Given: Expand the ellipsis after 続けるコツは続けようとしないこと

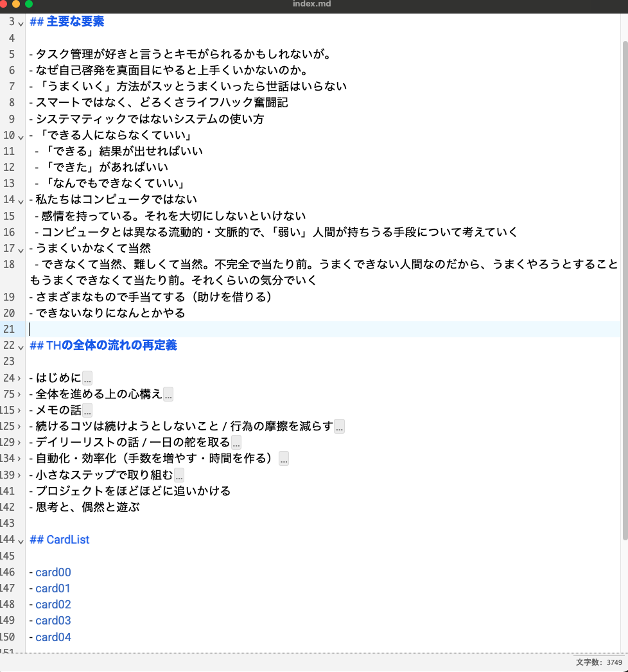Looking at the screenshot, I should [339, 426].
